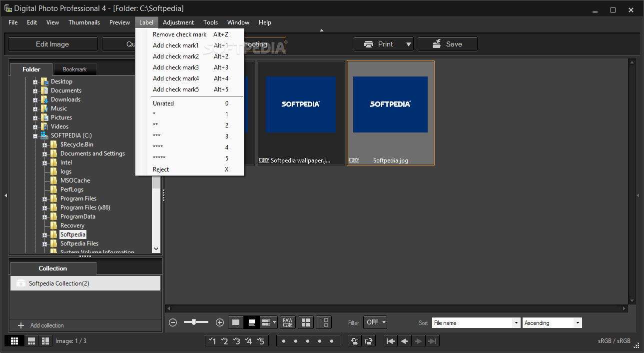Click the zoom out minus icon
The image size is (644, 353).
173,322
